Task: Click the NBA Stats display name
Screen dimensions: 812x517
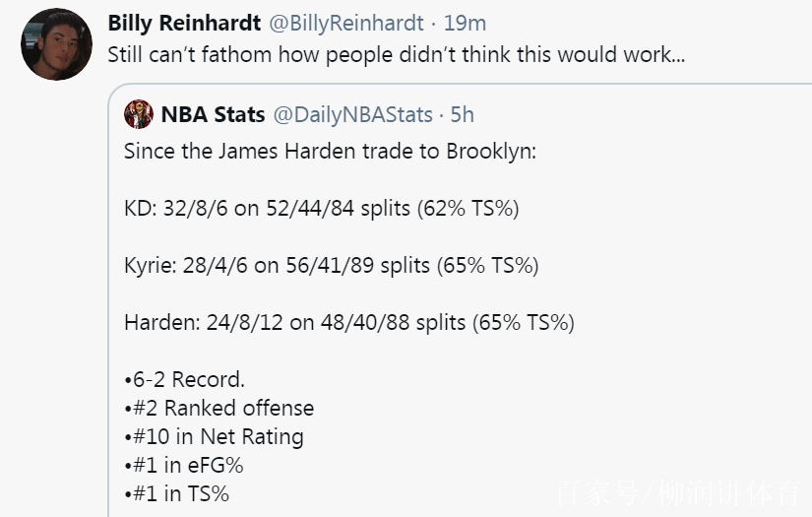Action: pyautogui.click(x=213, y=114)
